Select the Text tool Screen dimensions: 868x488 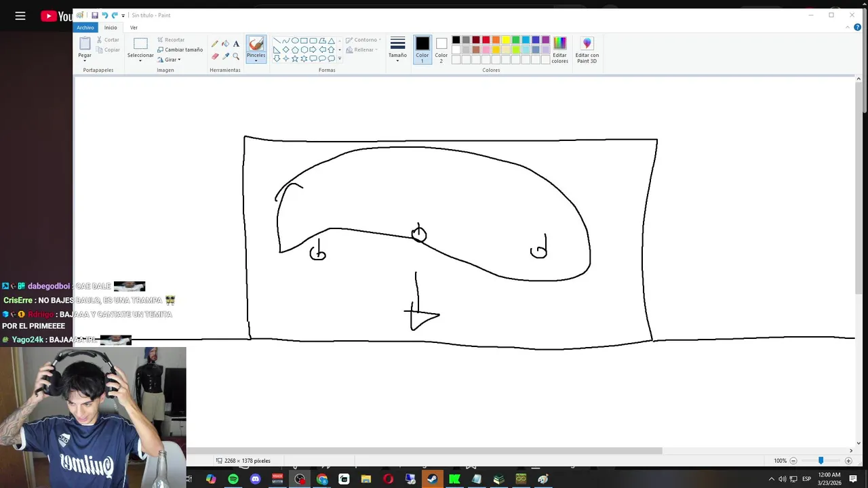click(236, 43)
